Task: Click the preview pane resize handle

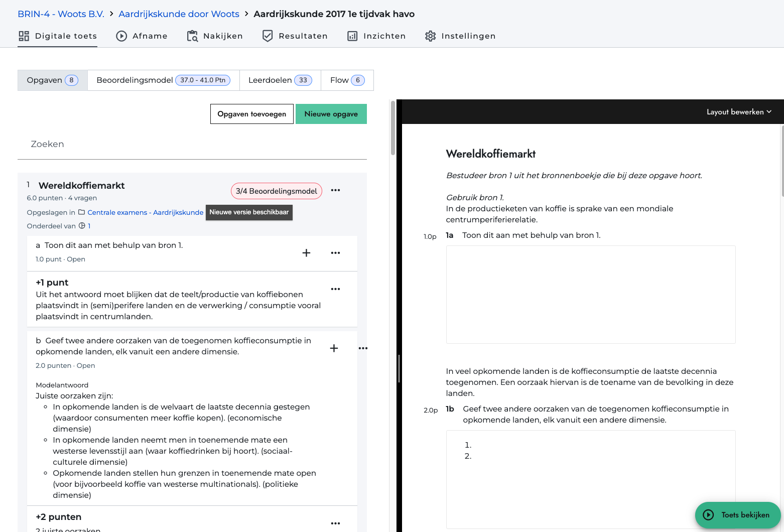Action: tap(399, 369)
